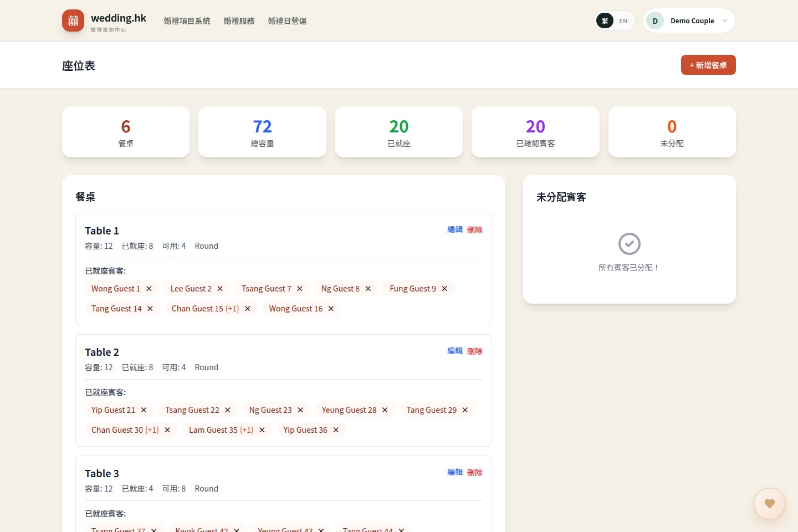Remove Tsang Guest 7 from Table 1
The height and width of the screenshot is (532, 798).
[x=300, y=289]
